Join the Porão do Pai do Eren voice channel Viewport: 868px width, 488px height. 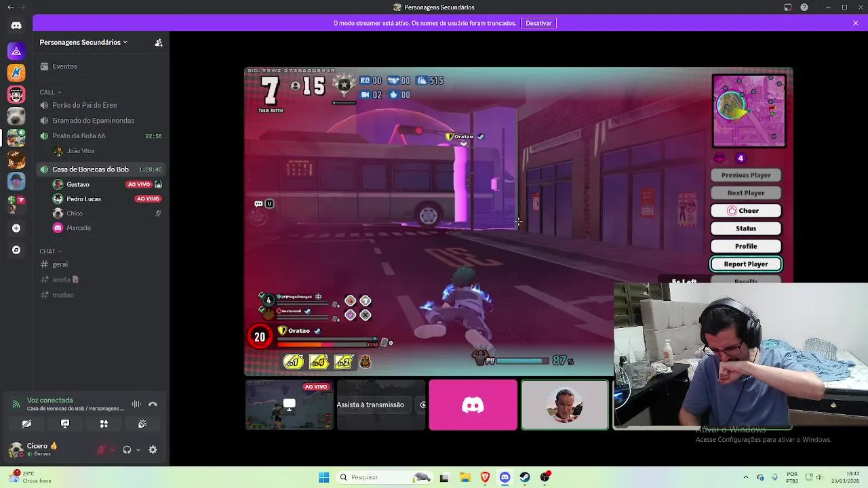point(100,105)
